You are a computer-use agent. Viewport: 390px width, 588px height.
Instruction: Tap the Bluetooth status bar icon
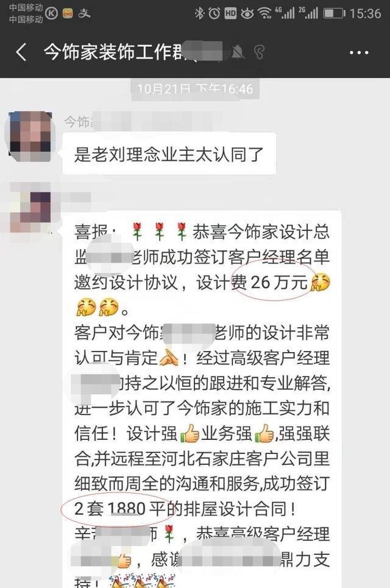click(199, 13)
